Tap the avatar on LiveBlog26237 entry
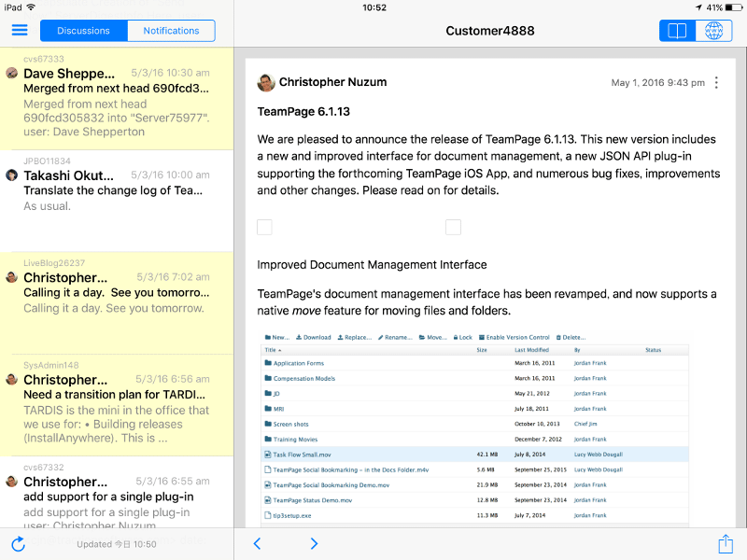Screen dimensions: 747x560 point(12,277)
